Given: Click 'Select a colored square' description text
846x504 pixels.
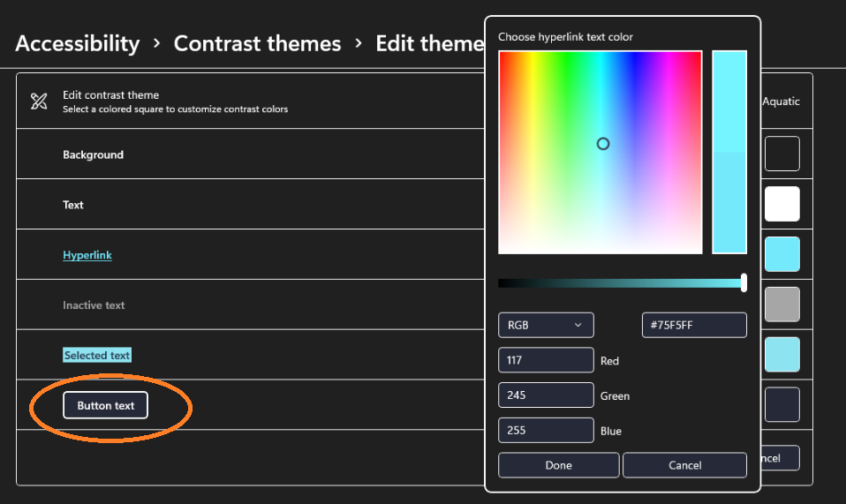Looking at the screenshot, I should [176, 109].
